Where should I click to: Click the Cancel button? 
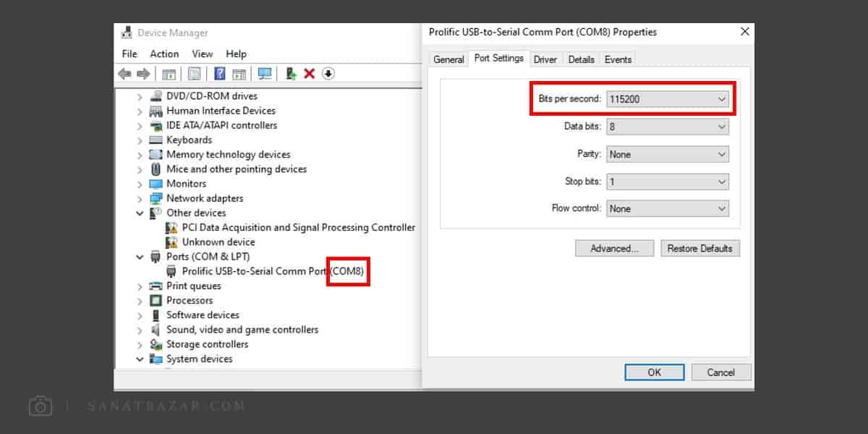[x=721, y=373]
